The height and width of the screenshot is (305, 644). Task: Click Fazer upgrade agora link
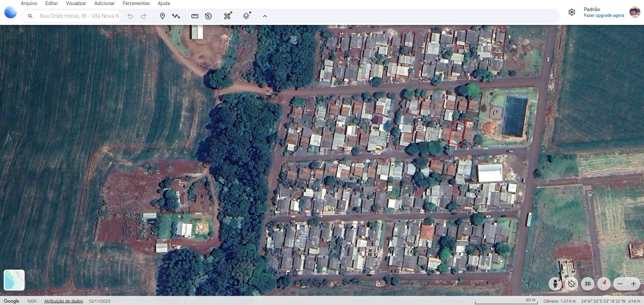(x=604, y=15)
